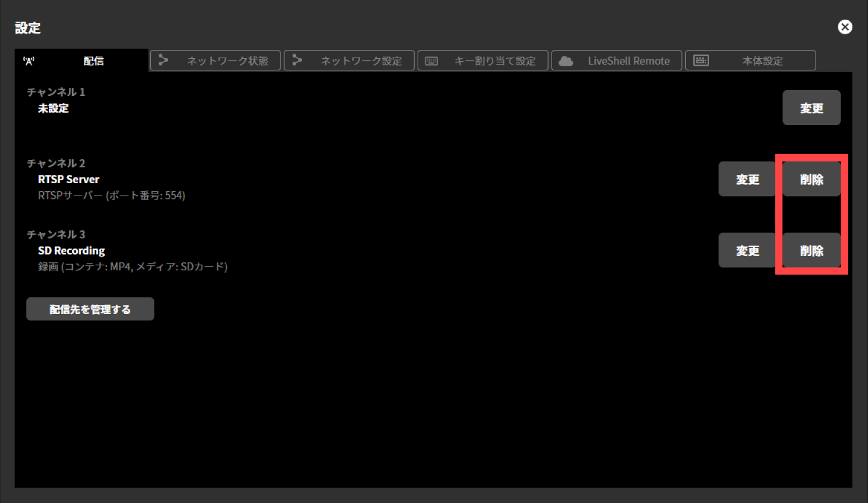Click the 配信先を管理する button
This screenshot has width=868, height=503.
tap(90, 309)
